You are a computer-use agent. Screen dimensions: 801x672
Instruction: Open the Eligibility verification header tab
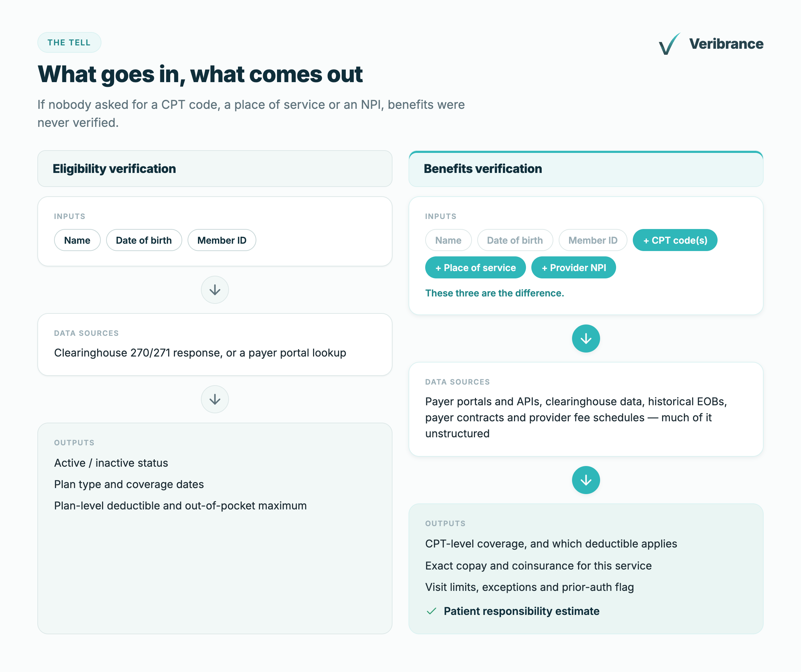click(x=215, y=168)
